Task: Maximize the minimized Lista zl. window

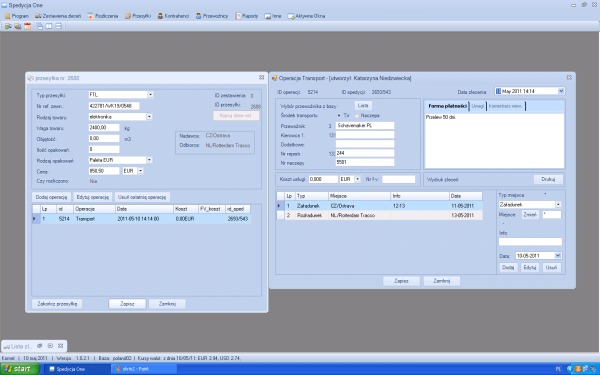Action: pos(50,346)
